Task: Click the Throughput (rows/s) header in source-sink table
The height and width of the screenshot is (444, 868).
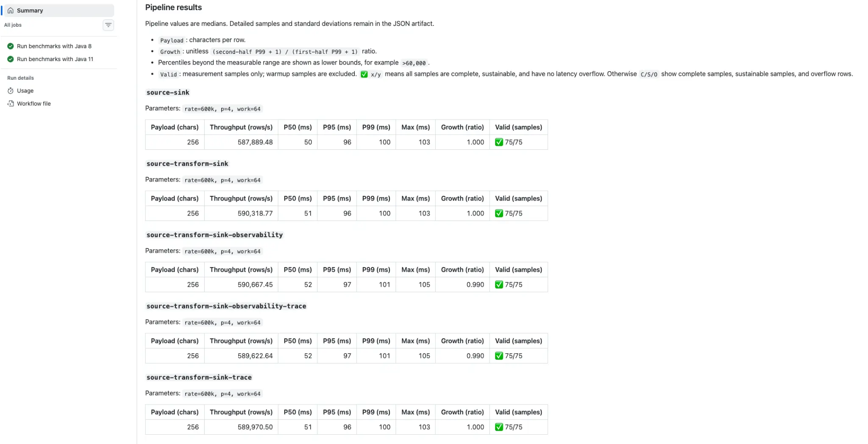Action: (241, 127)
